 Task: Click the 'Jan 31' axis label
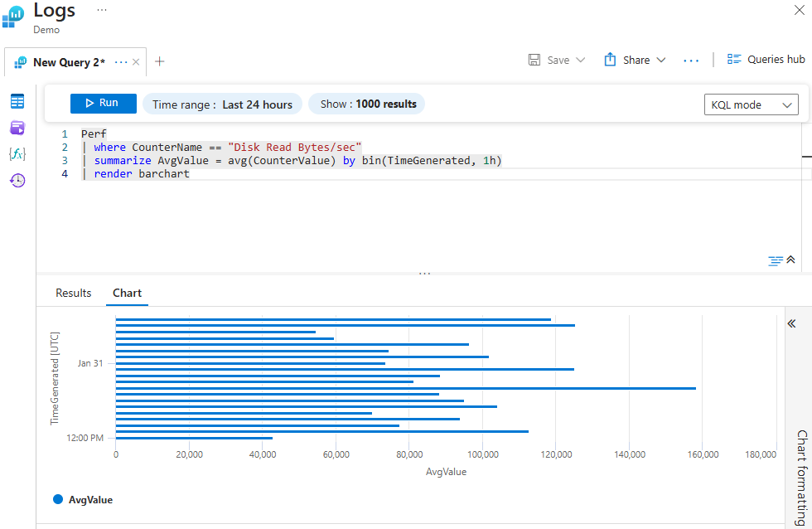pos(90,363)
